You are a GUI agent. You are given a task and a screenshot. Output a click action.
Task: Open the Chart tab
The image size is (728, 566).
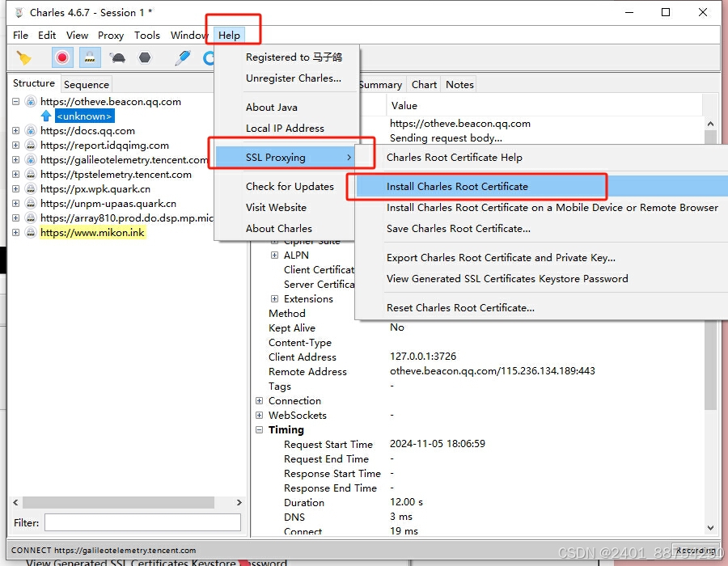pos(424,84)
